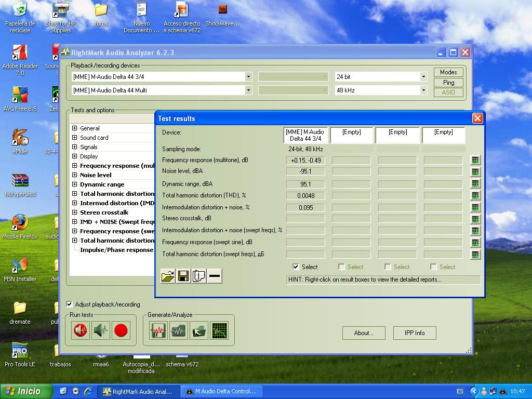This screenshot has width=532, height=399.
Task: Select the playback-only test icon
Action: [101, 330]
